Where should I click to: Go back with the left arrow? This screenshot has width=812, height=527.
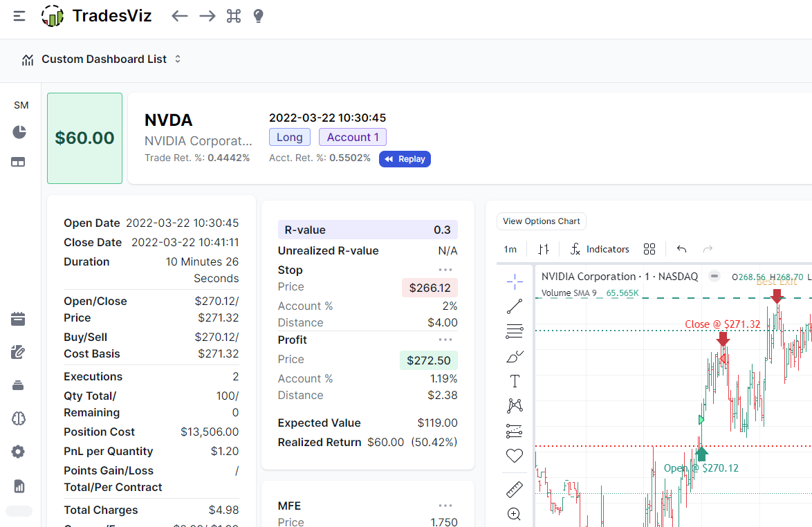point(179,16)
